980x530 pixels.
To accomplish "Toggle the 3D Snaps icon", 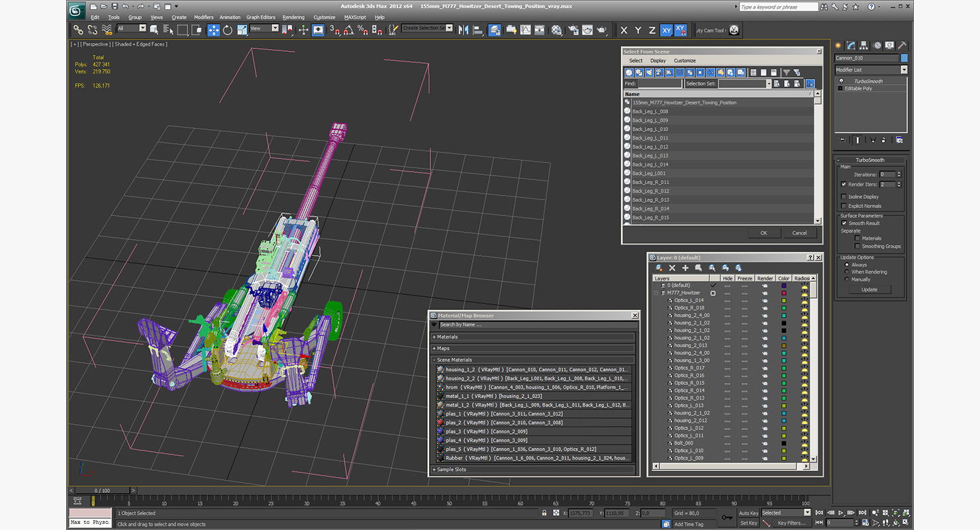I will [335, 30].
